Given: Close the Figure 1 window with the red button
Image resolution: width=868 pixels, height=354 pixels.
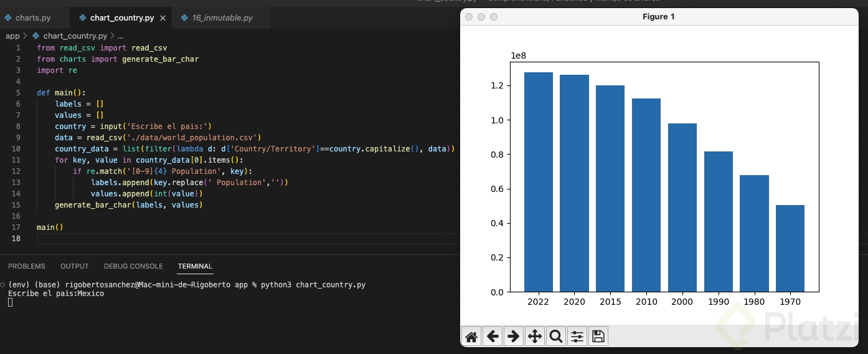Looking at the screenshot, I should point(469,17).
